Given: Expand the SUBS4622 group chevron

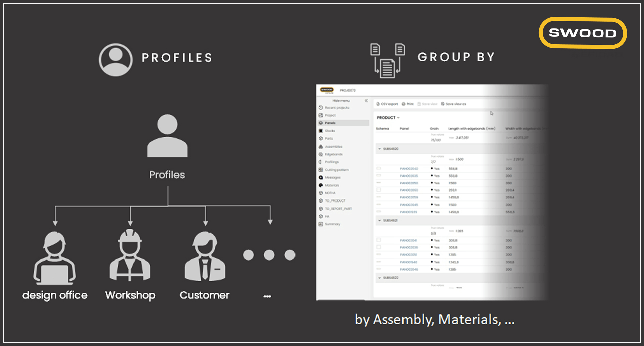Looking at the screenshot, I should [380, 278].
